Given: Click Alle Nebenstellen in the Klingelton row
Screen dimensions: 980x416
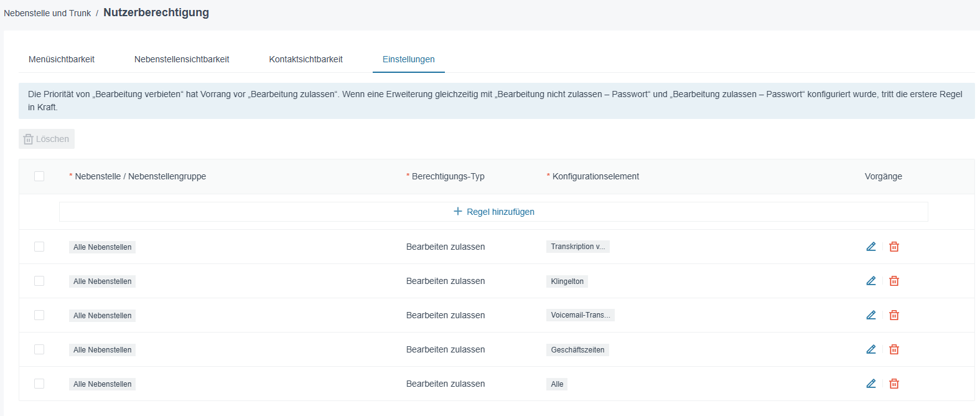Looking at the screenshot, I should (103, 281).
